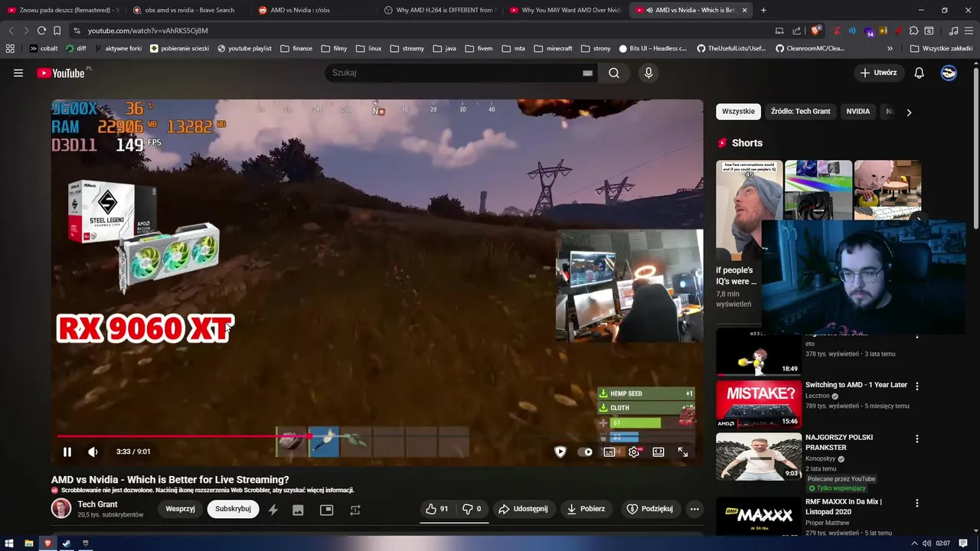This screenshot has width=980, height=551.
Task: Open Wszystkie zakładki folder
Action: tap(942, 48)
